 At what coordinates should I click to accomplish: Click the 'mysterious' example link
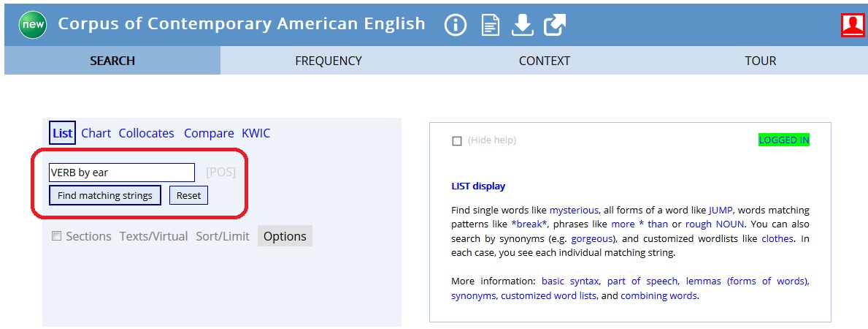[574, 211]
